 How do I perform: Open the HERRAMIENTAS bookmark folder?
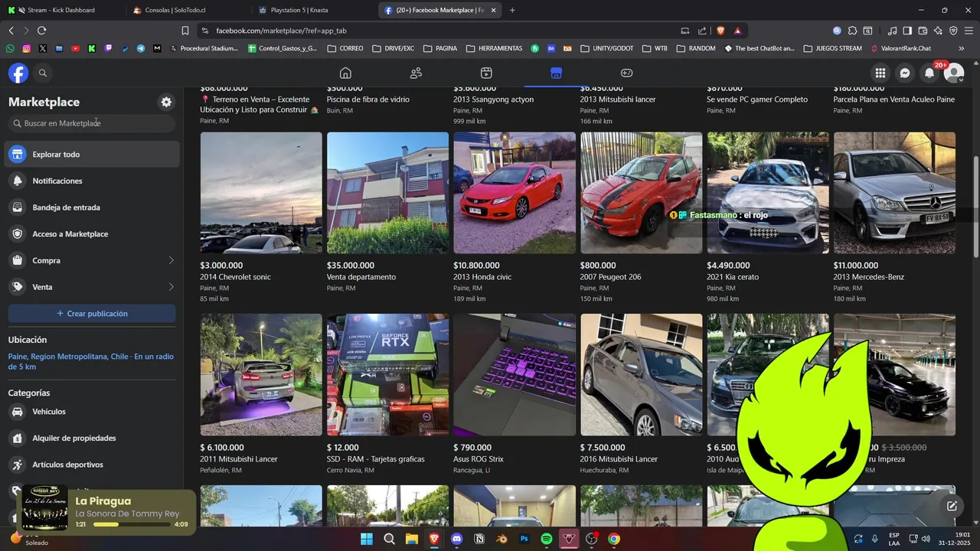(x=494, y=48)
